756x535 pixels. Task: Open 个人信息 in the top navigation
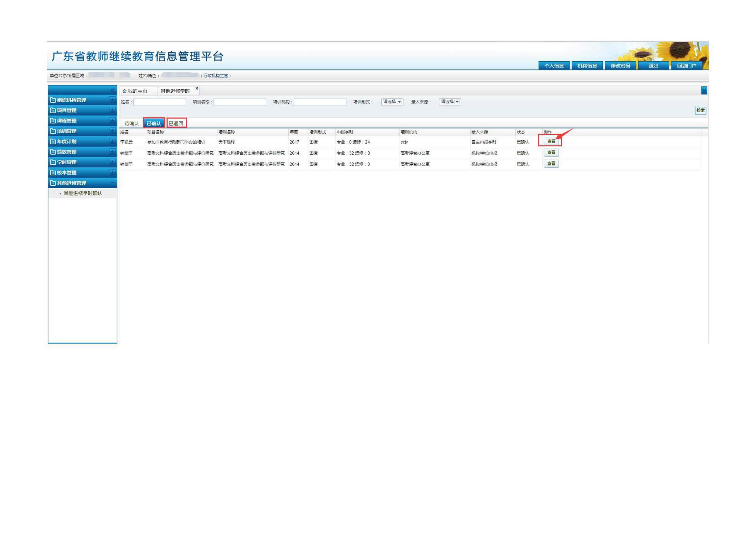coord(554,66)
